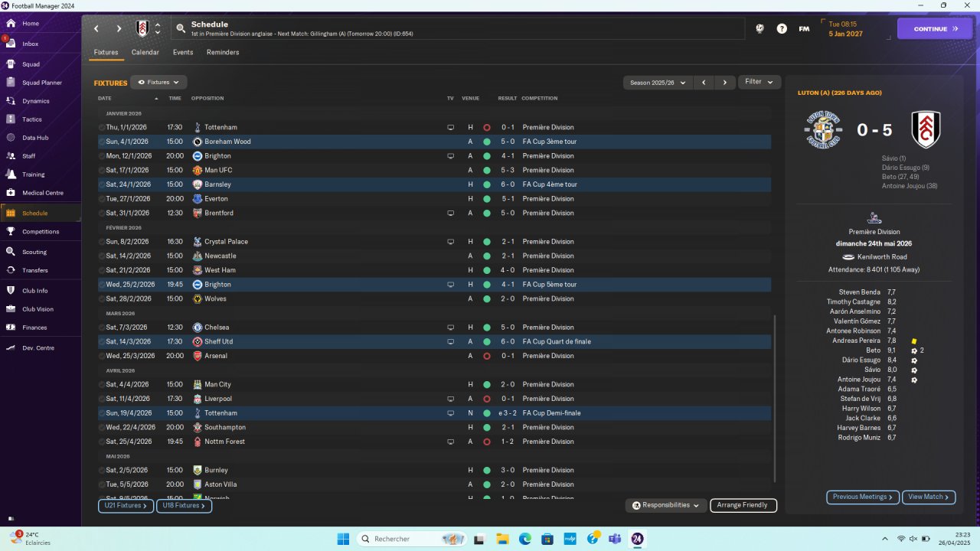
Task: Toggle the circle beside Sun 8/2/2026 fixture
Action: tap(102, 242)
